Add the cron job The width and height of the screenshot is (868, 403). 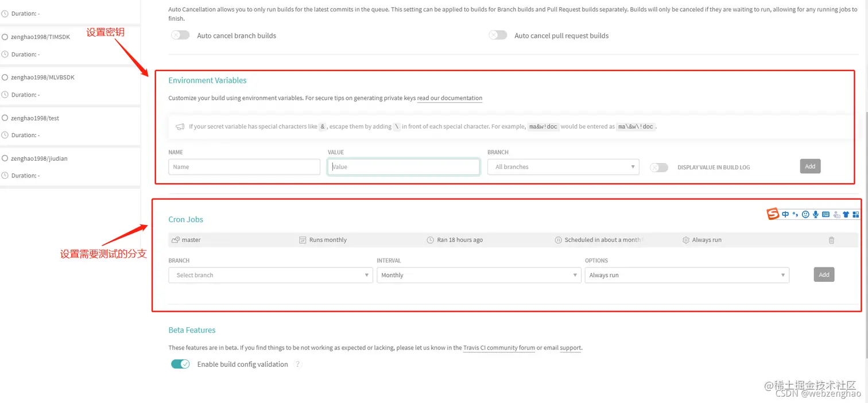[x=824, y=274]
